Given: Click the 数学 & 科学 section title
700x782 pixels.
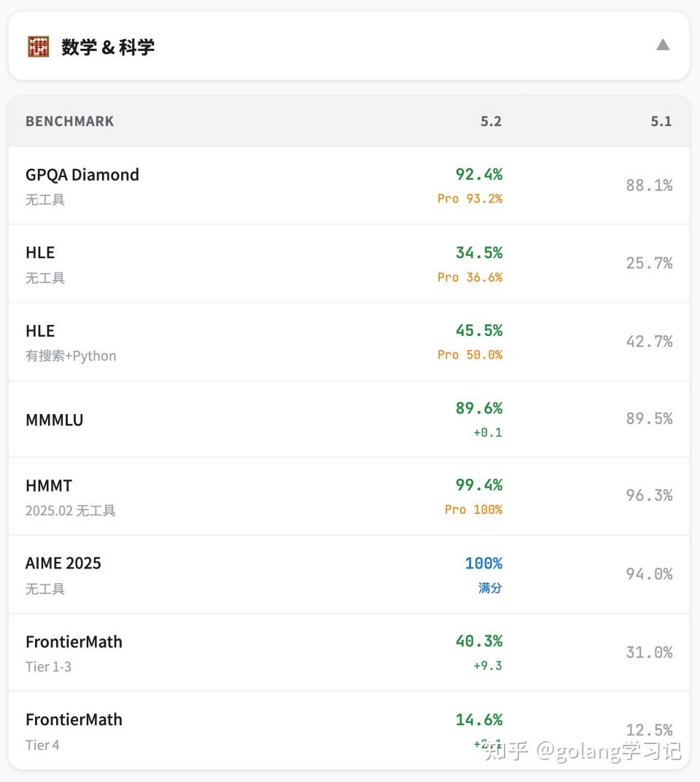Looking at the screenshot, I should (x=108, y=47).
